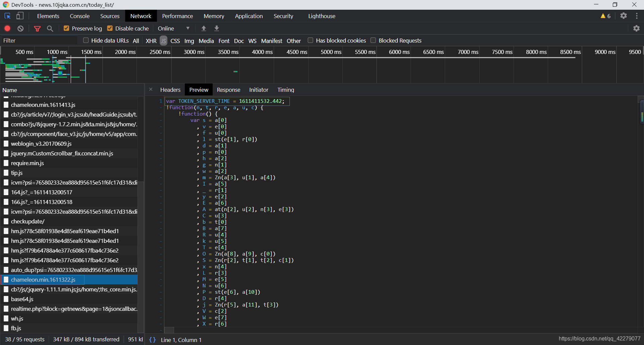Open the Lighthouse panel
The image size is (644, 345).
click(322, 16)
